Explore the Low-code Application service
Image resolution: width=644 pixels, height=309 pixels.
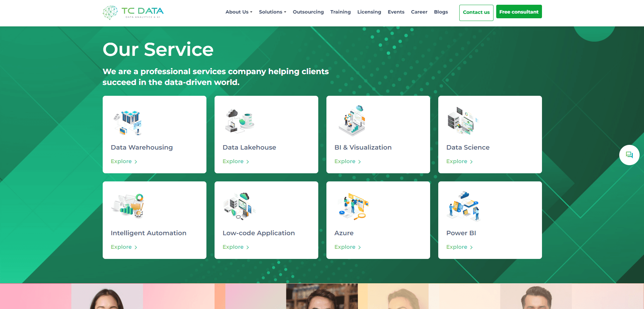point(236,247)
